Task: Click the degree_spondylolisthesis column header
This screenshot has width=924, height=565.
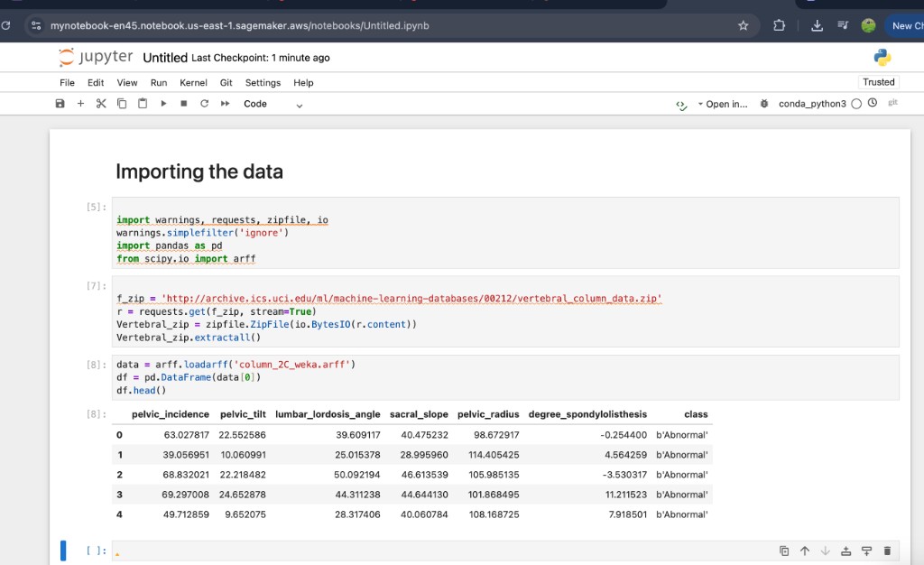Action: pyautogui.click(x=587, y=414)
